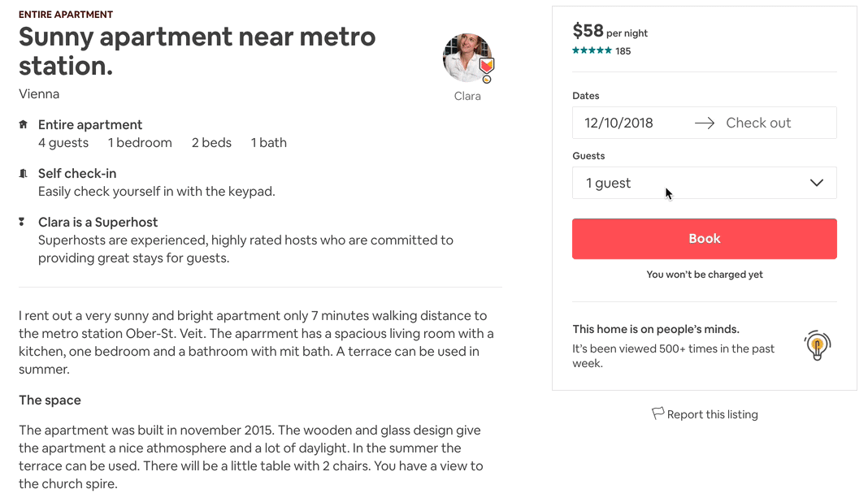Click the Superhost medal icon in list

[x=23, y=222]
